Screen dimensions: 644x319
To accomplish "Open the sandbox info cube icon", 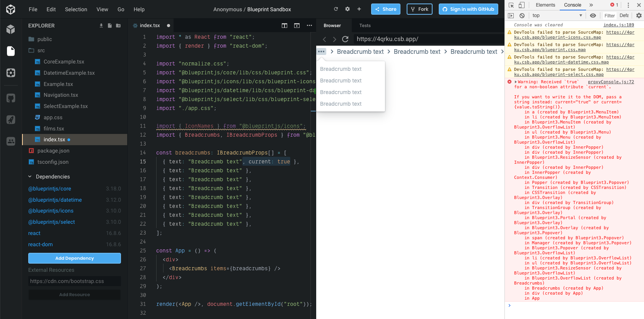I will 11,29.
